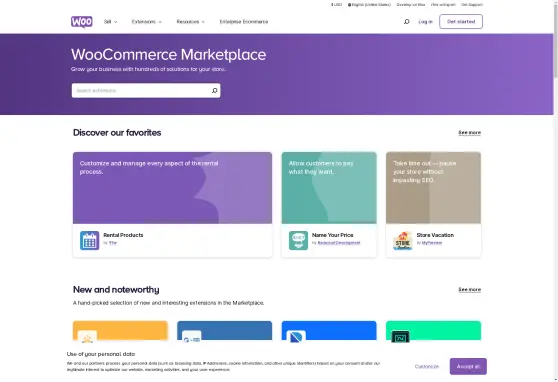Click the orange card's extension icon
The height and width of the screenshot is (382, 558).
tap(87, 337)
